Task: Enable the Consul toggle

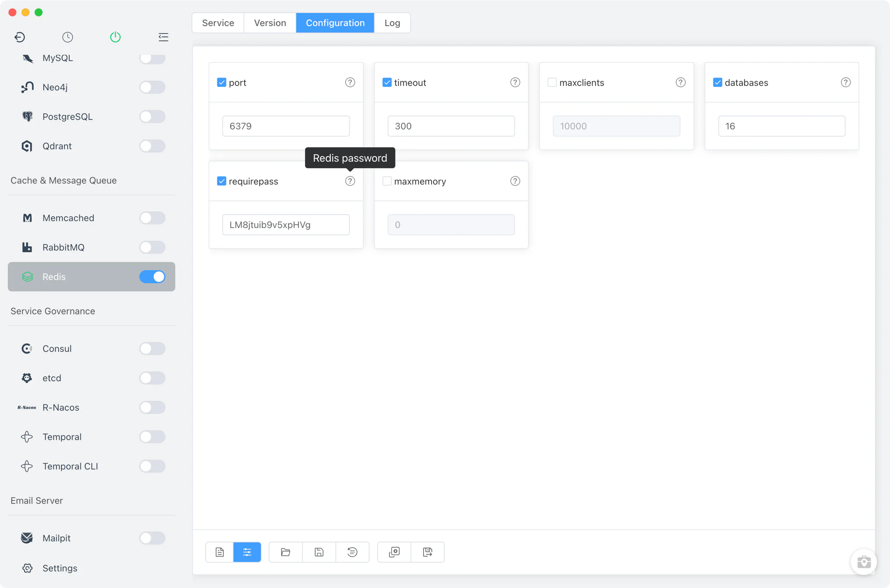Action: (153, 349)
